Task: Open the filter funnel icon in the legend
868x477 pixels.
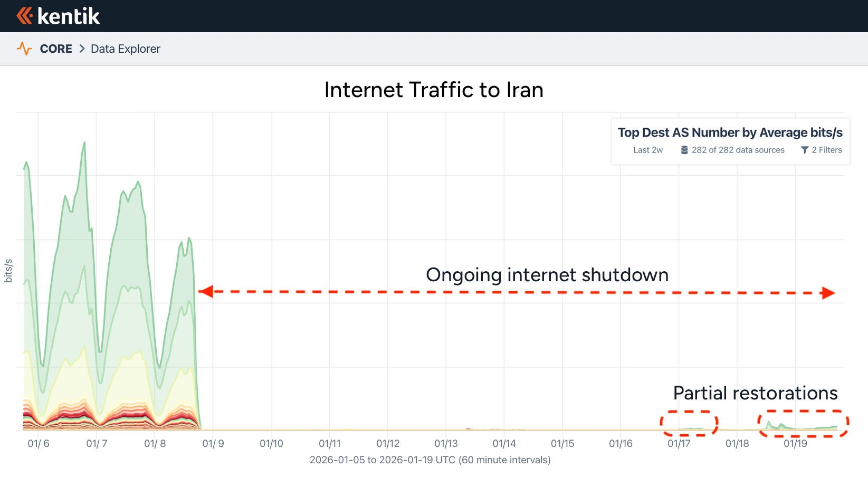Action: 804,150
